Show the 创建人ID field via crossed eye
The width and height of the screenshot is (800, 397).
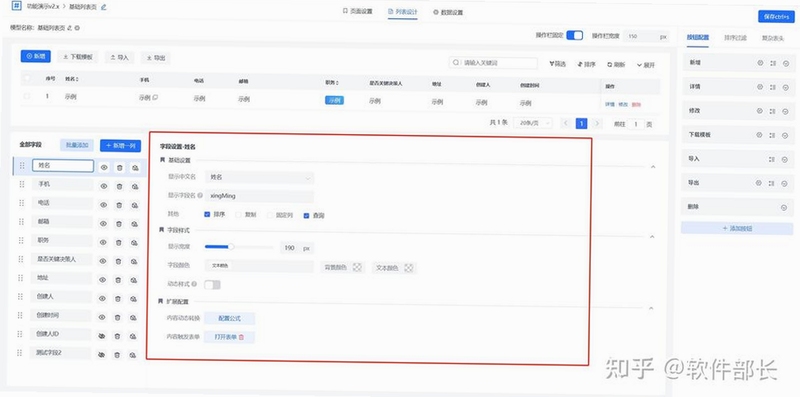102,336
